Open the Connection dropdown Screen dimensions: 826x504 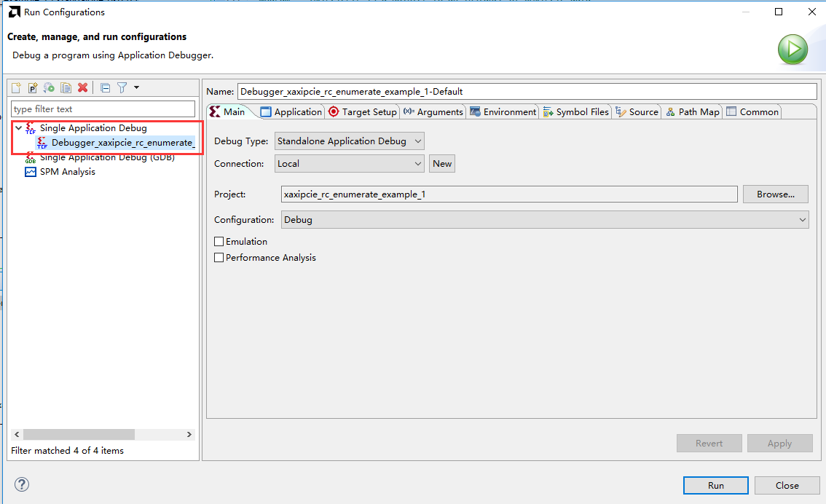pos(349,164)
